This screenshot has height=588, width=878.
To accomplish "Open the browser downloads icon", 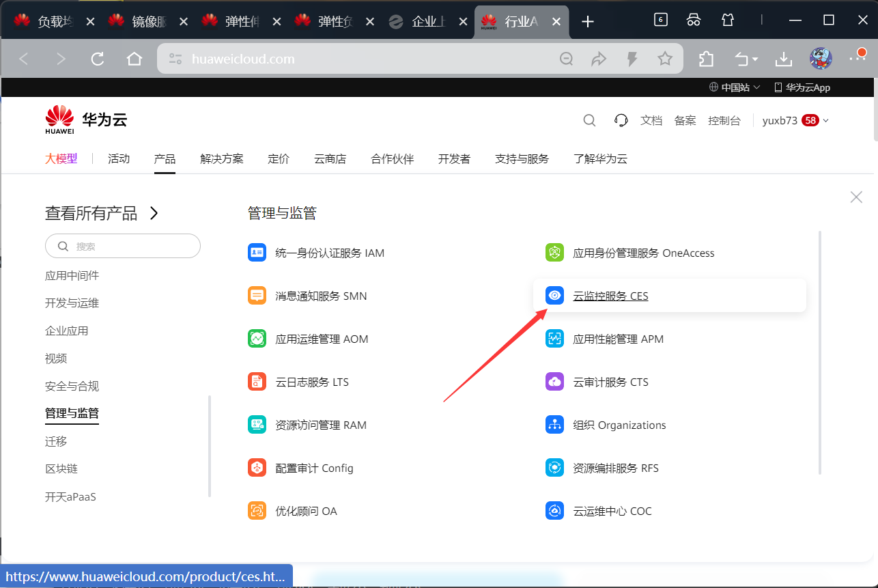I will pyautogui.click(x=784, y=59).
